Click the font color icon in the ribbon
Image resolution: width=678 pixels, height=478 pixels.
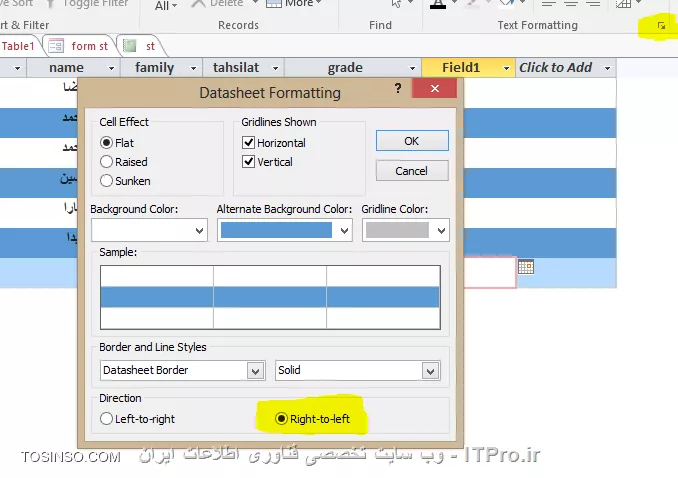tap(438, 4)
